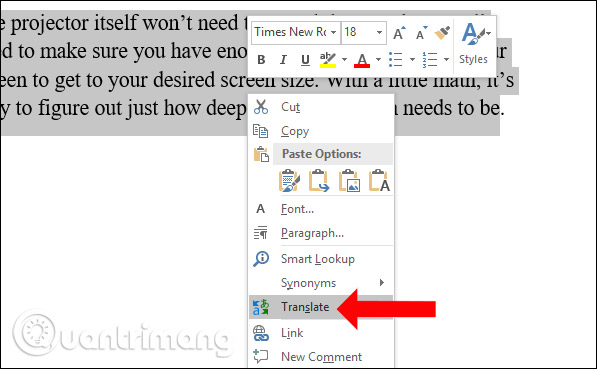Open numbering library dropdown arrow
Viewport: 597px width, 369px height.
[x=446, y=60]
